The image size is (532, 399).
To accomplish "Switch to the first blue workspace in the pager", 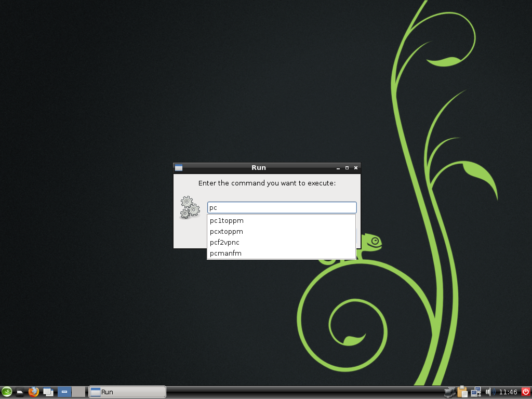I will [64, 392].
